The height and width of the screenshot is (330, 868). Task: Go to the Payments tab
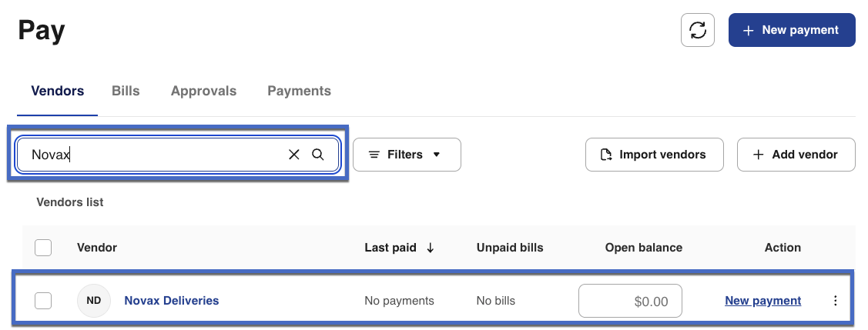coord(299,91)
